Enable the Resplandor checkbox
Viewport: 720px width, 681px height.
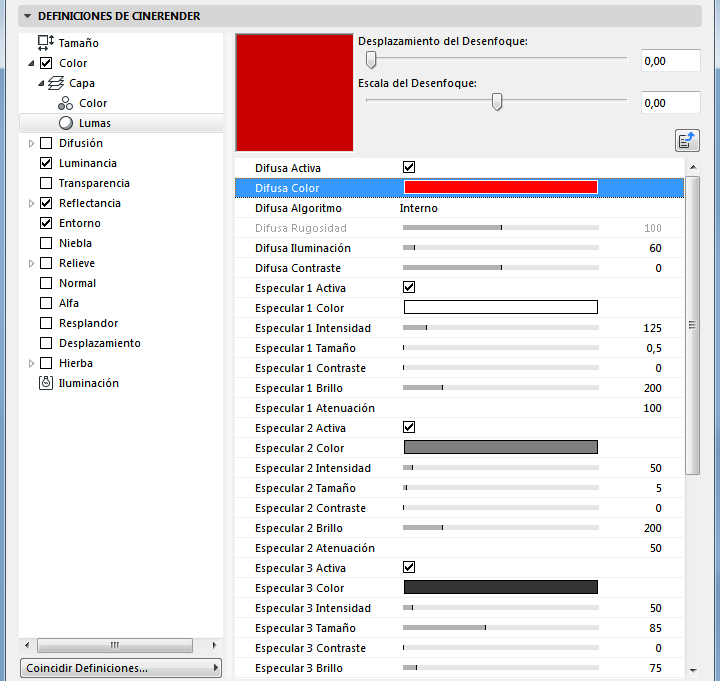pyautogui.click(x=46, y=323)
